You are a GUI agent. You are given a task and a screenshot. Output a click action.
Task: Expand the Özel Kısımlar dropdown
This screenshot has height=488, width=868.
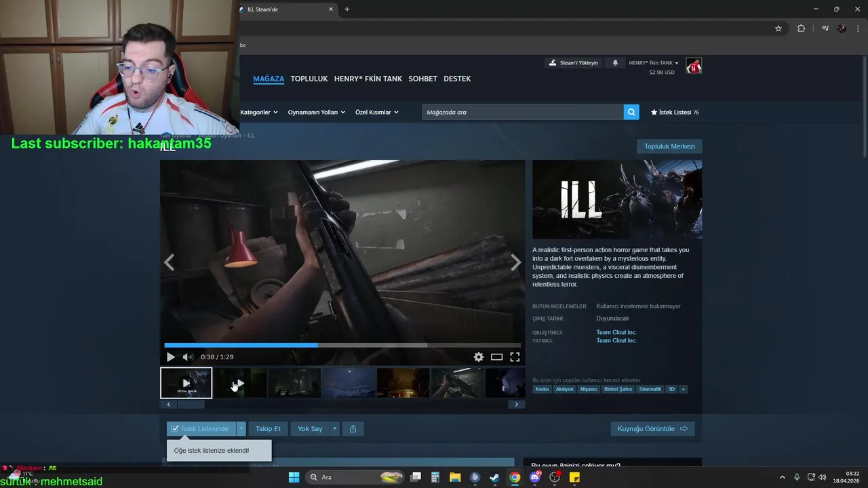[x=377, y=113]
